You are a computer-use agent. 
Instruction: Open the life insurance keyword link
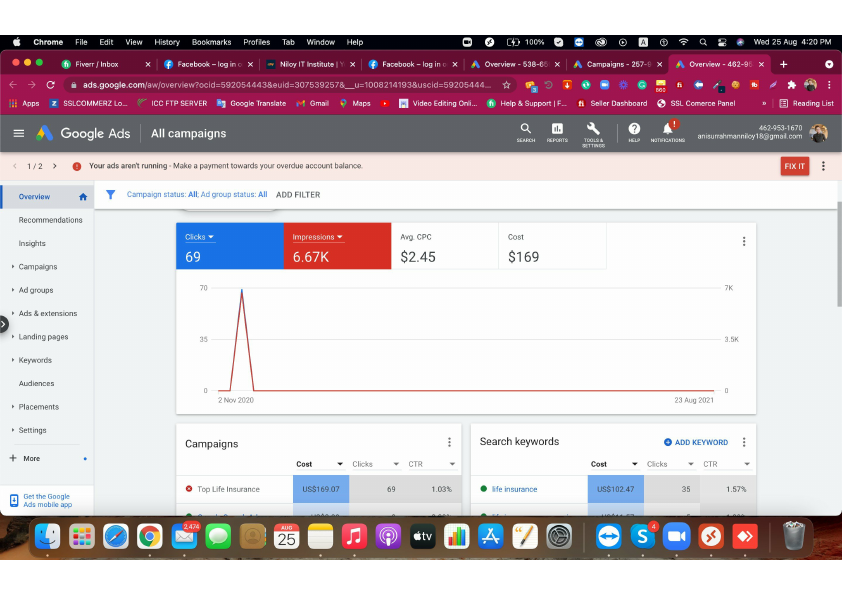[514, 489]
